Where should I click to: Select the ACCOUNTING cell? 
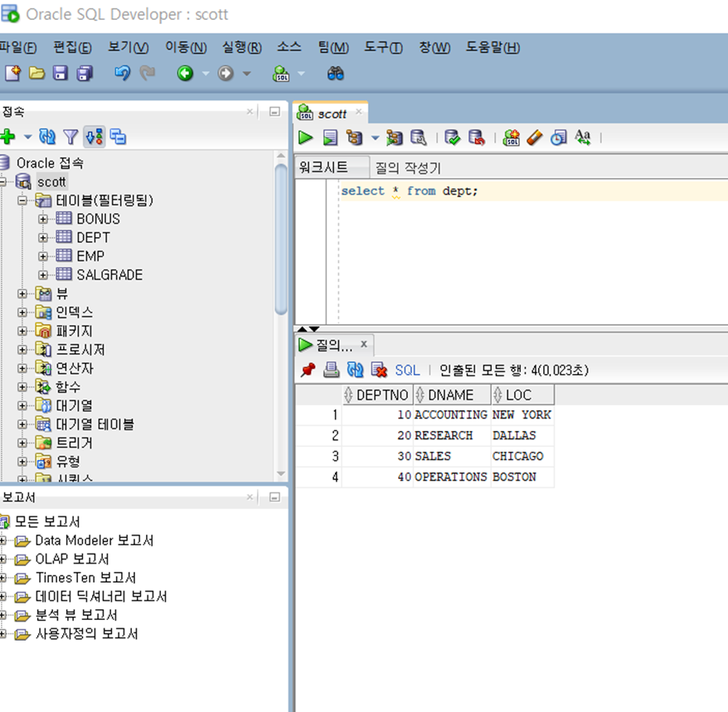click(x=451, y=415)
